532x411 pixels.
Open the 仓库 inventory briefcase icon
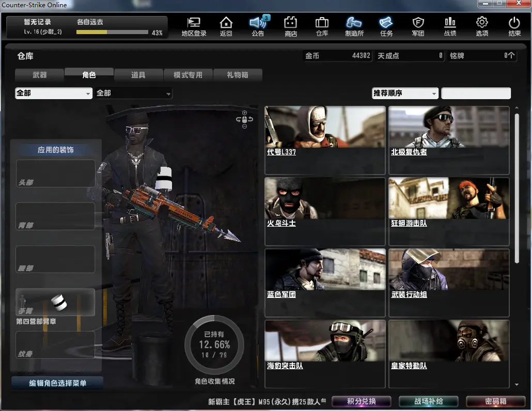point(322,26)
